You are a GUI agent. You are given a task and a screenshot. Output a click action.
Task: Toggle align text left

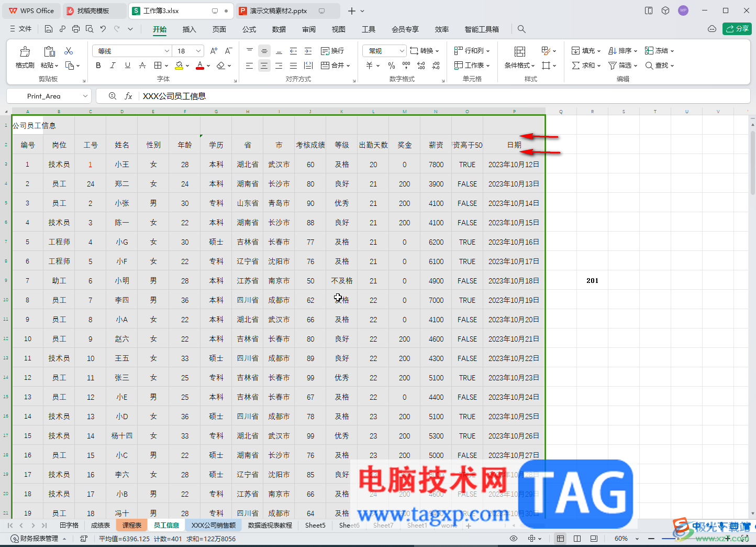click(250, 65)
